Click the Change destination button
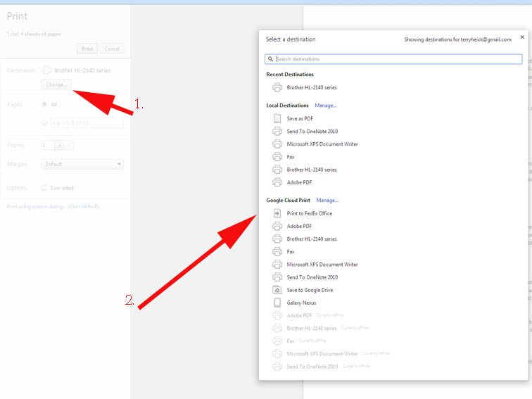 56,84
